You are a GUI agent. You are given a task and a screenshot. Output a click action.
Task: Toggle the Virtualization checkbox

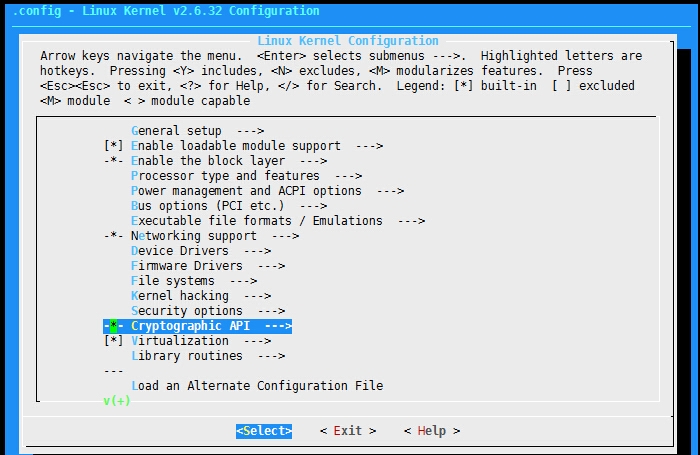[x=113, y=341]
